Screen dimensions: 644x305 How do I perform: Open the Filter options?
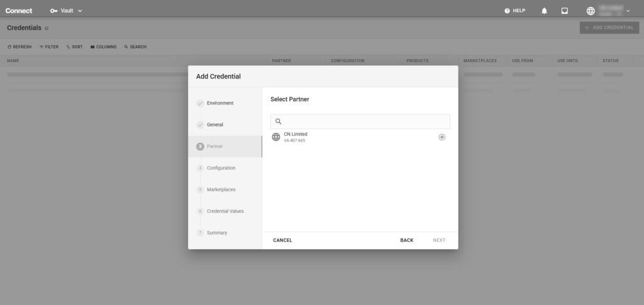tap(49, 47)
